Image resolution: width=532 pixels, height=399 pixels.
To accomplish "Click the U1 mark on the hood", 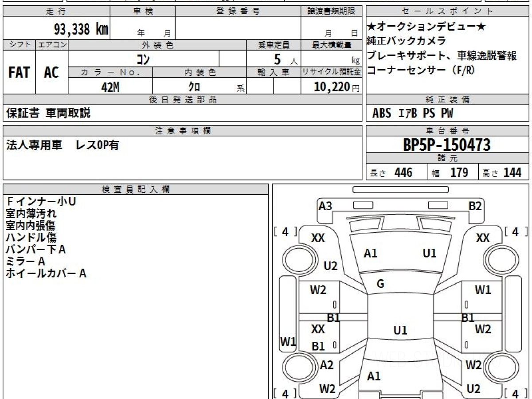I will point(430,254).
